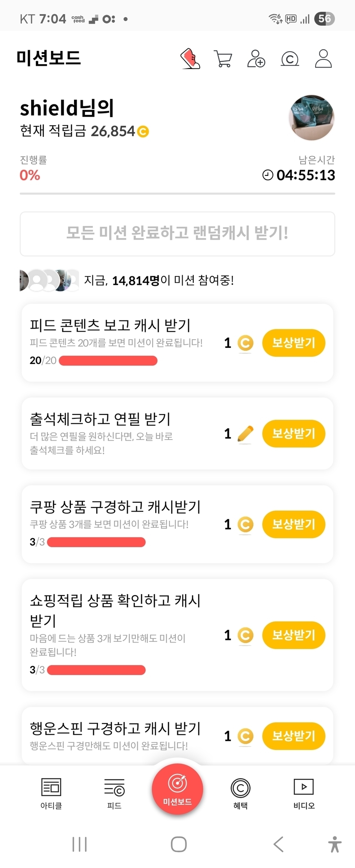The image size is (355, 868).
Task: Tap the red 미션보드 center button
Action: (x=177, y=788)
